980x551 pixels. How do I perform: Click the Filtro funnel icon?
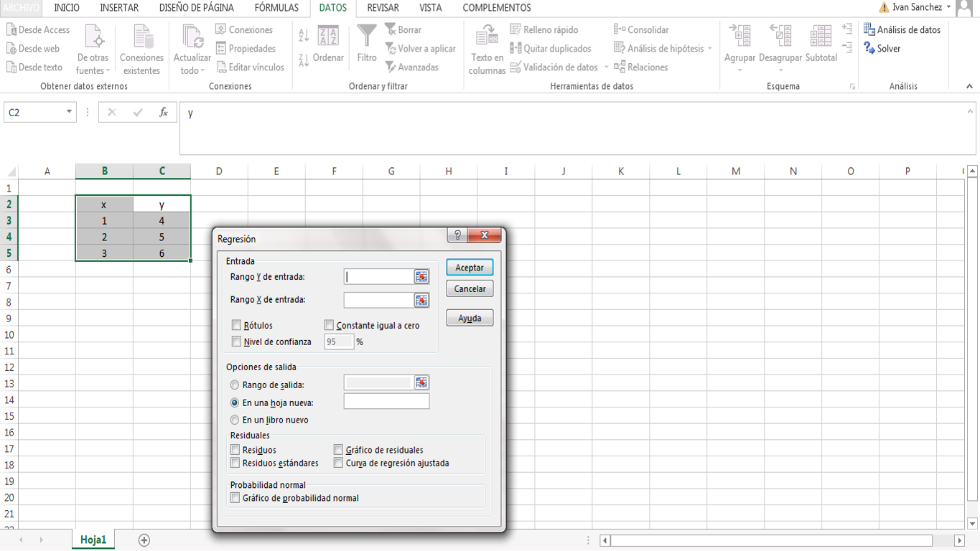tap(367, 37)
